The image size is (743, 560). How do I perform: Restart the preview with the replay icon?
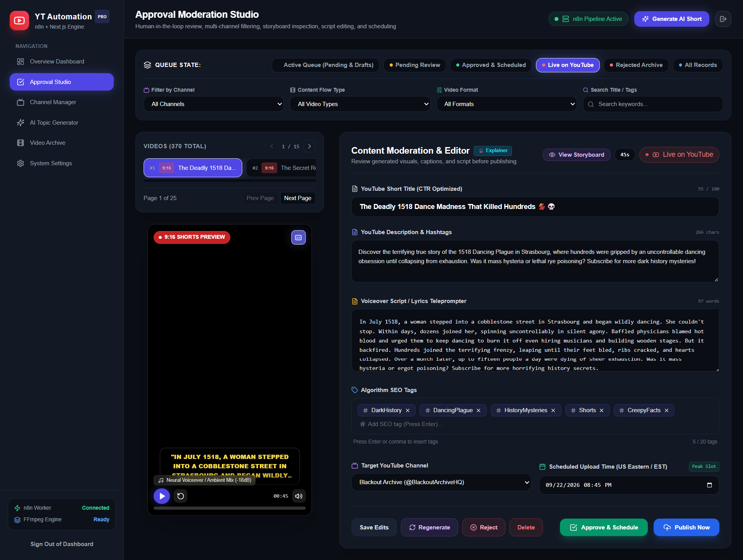[181, 496]
